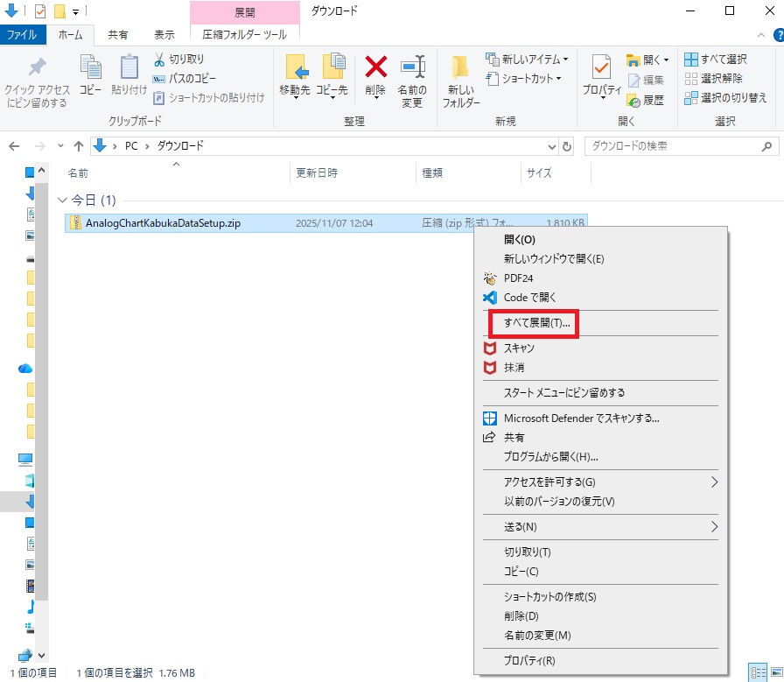Click Invert Selection (選択の切り替え) button

725,98
